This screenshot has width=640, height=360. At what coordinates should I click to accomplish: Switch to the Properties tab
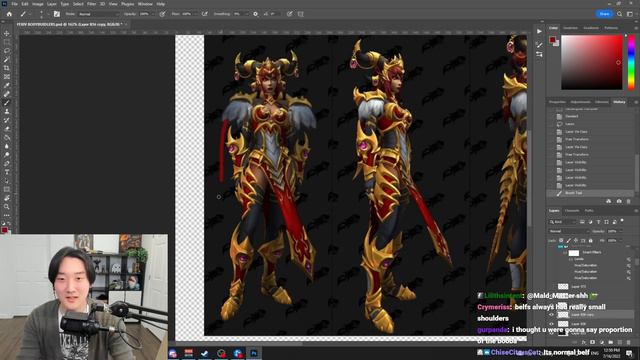[x=557, y=102]
